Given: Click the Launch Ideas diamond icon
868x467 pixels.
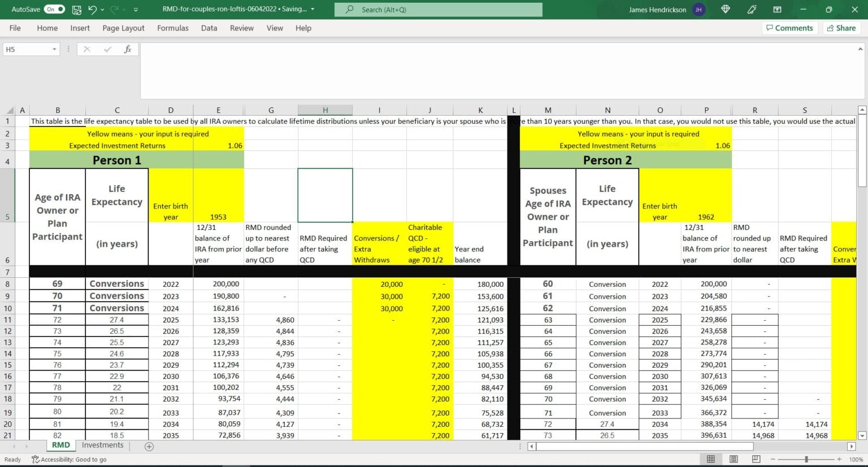Looking at the screenshot, I should pos(725,9).
